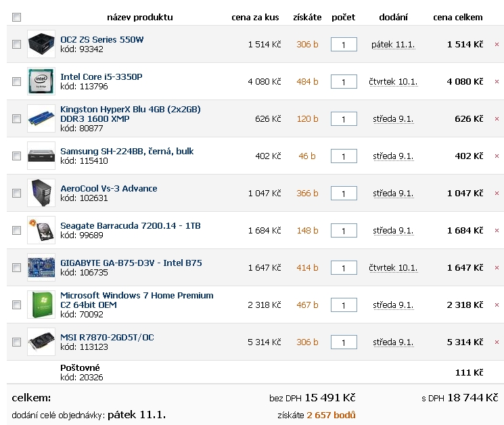This screenshot has height=425, width=504.
Task: Visit AeroCool Vs-3 Advance product link
Action: click(x=109, y=188)
